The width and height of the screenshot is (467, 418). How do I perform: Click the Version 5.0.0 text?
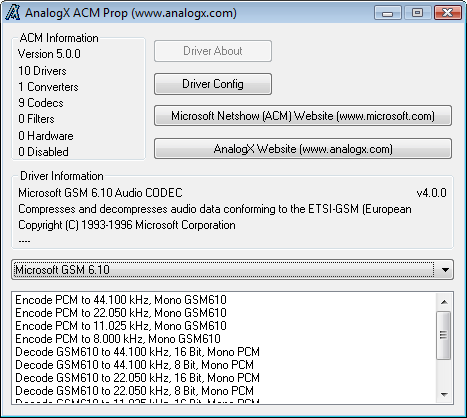pos(49,54)
